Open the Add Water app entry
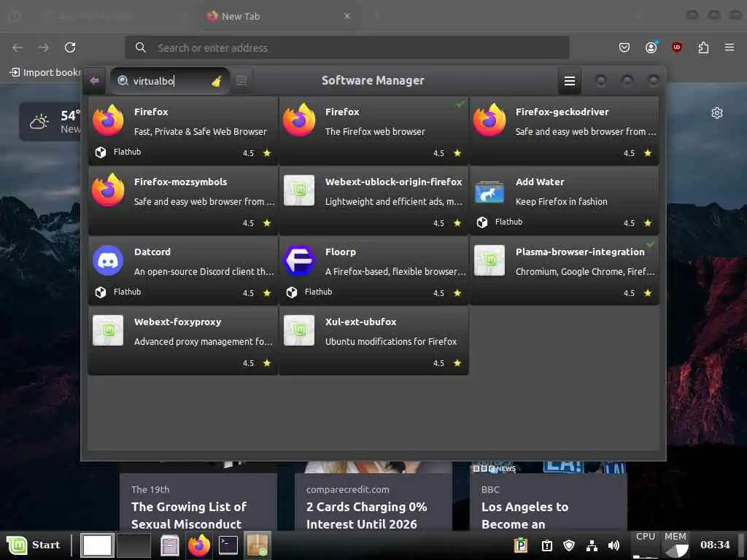This screenshot has height=560, width=747. 564,201
